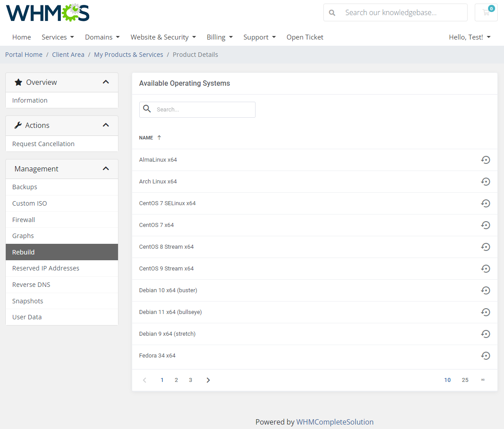Image resolution: width=504 pixels, height=429 pixels.
Task: Click Open Ticket in navigation bar
Action: click(x=305, y=37)
